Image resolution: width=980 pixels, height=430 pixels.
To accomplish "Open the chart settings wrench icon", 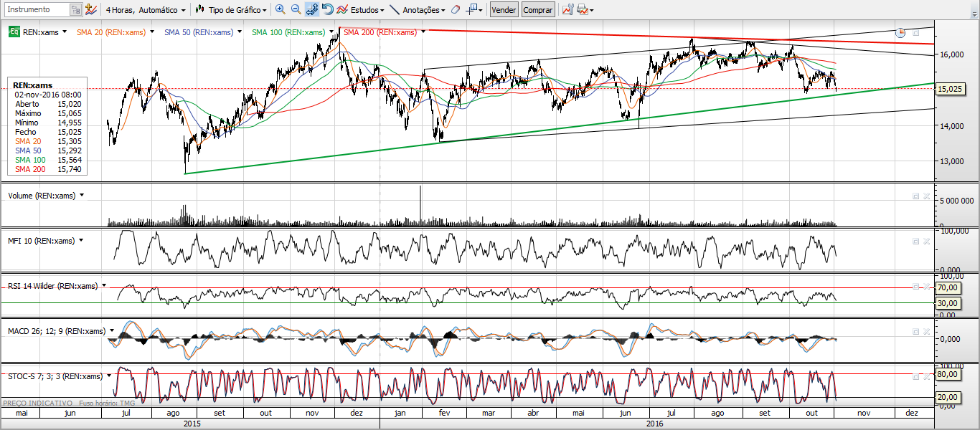I will 567,9.
